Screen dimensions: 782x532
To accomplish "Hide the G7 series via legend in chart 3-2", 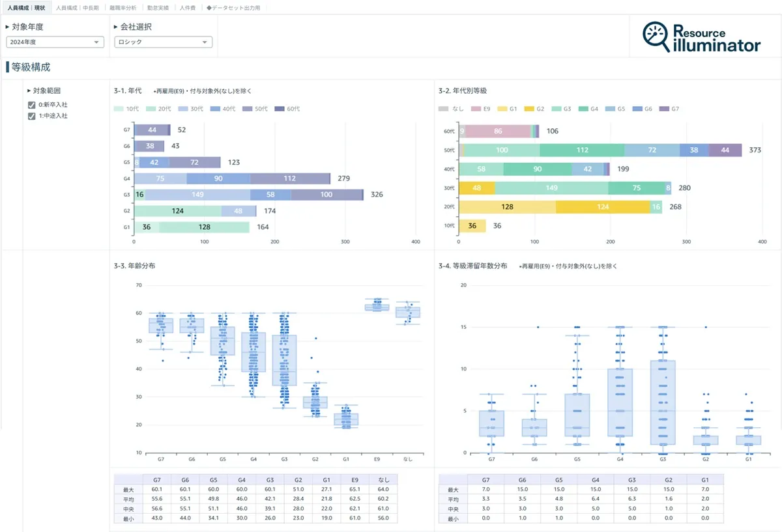I will click(665, 109).
